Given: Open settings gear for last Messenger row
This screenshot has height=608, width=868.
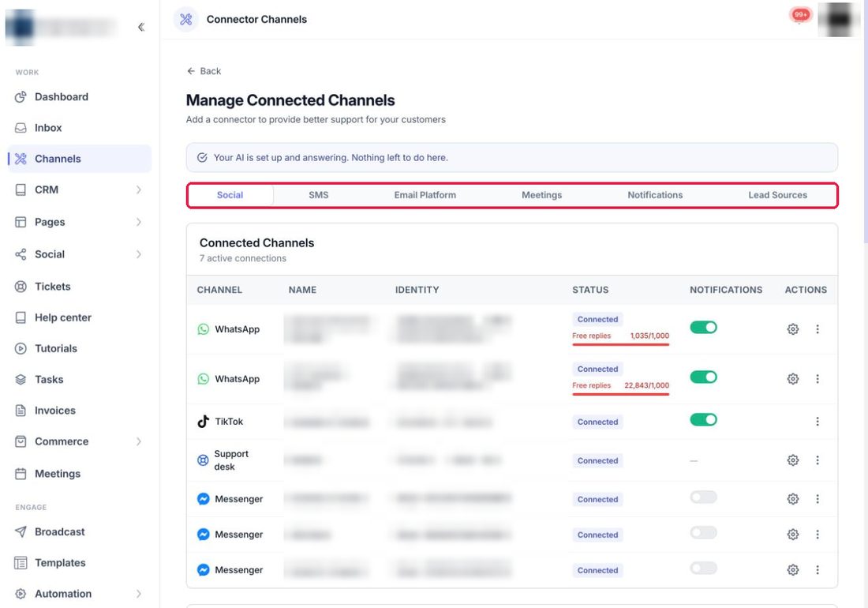Looking at the screenshot, I should pyautogui.click(x=793, y=570).
